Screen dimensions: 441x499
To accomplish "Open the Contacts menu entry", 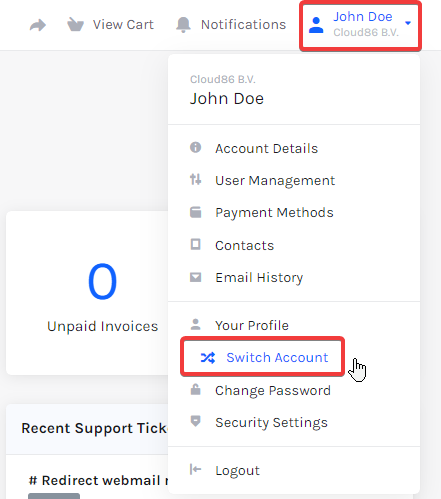I will tap(244, 245).
